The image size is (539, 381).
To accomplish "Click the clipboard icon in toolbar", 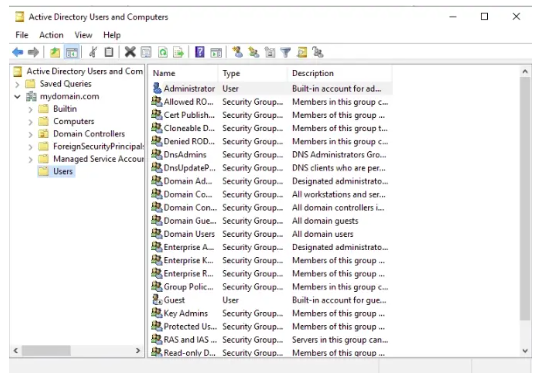I will pyautogui.click(x=109, y=52).
